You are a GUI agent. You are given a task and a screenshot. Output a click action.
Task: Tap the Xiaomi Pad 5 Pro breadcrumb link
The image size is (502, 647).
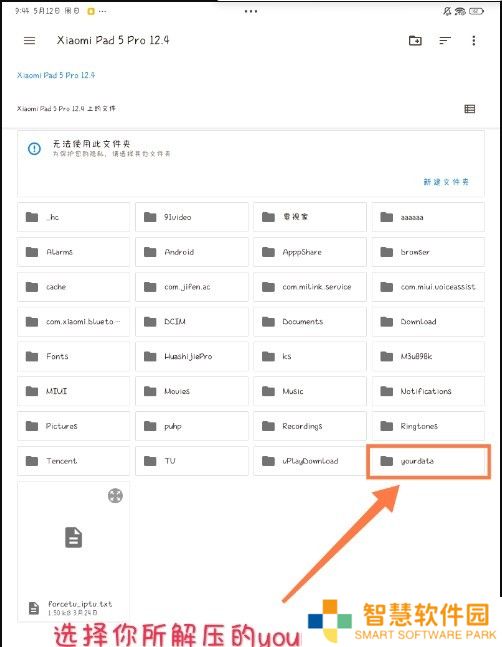click(x=56, y=75)
